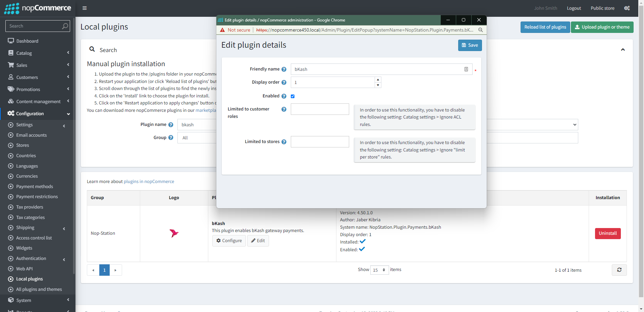The width and height of the screenshot is (644, 312).
Task: Save the plugin details
Action: 470,45
